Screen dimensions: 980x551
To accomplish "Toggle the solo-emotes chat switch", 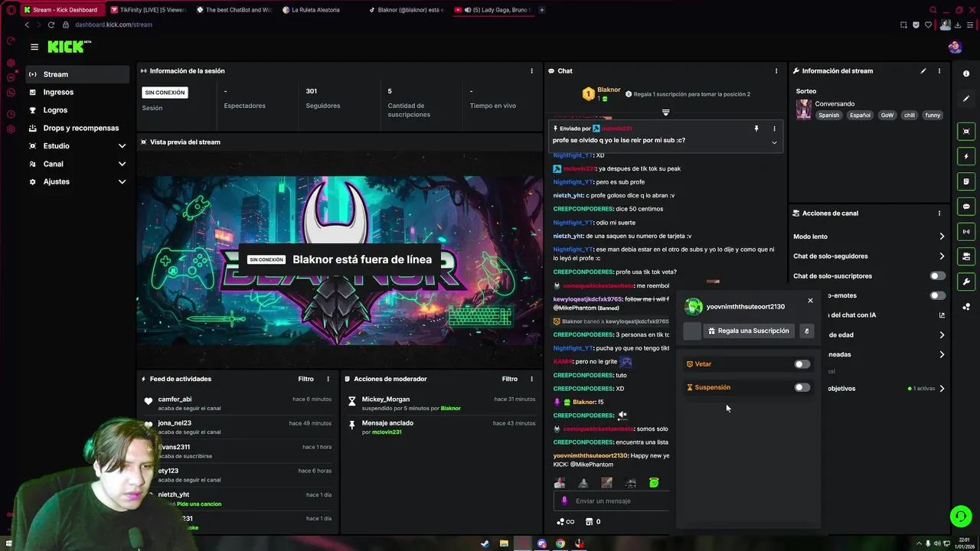I will coord(937,295).
